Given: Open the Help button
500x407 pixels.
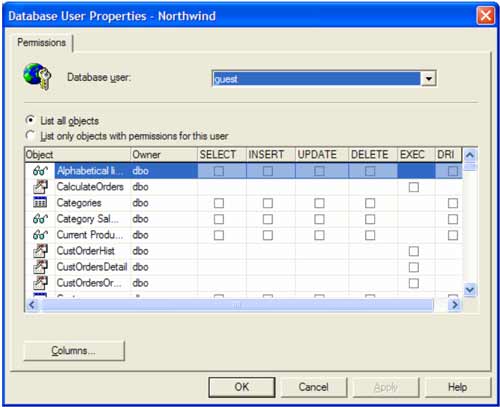Looking at the screenshot, I should (x=457, y=387).
